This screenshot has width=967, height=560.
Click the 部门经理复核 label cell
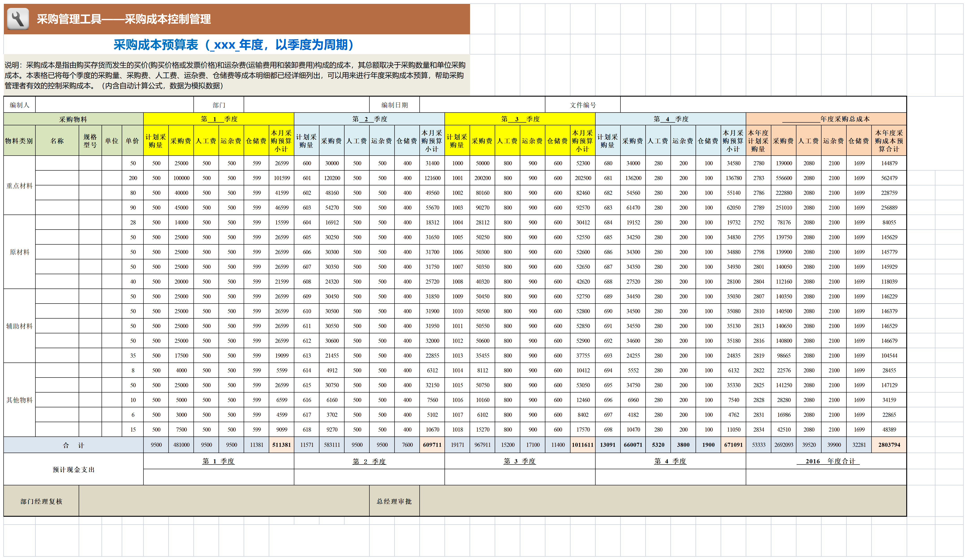coord(41,501)
